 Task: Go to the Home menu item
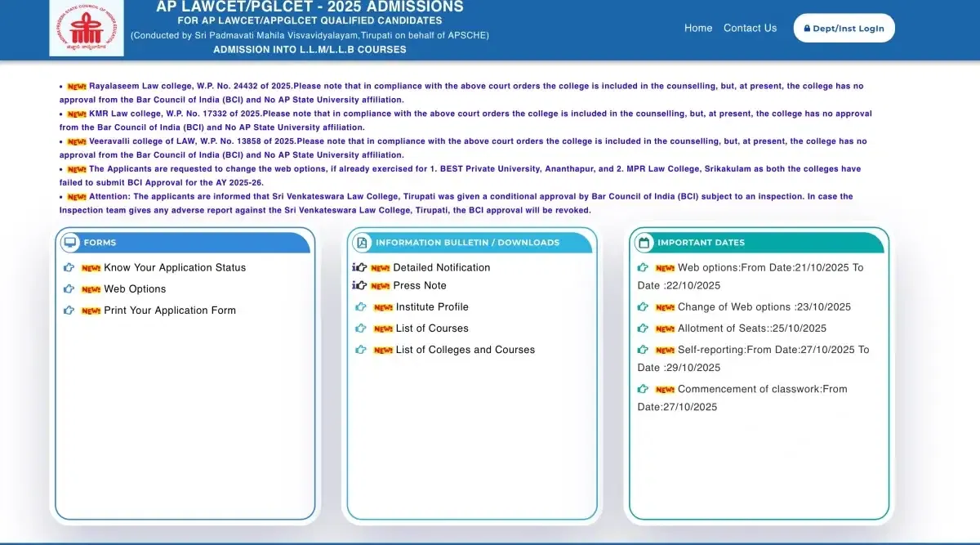tap(698, 28)
